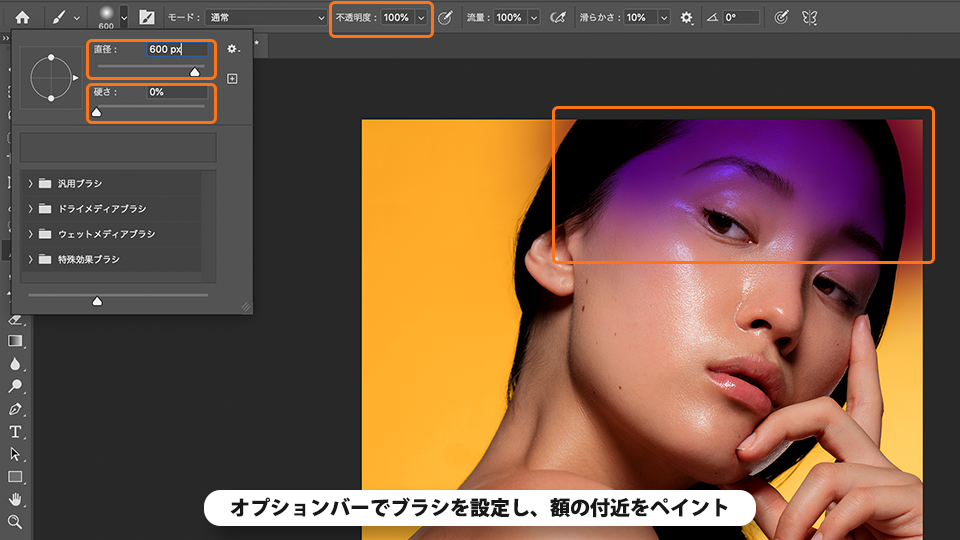
Task: Select the Blur tool droplet icon
Action: [15, 364]
